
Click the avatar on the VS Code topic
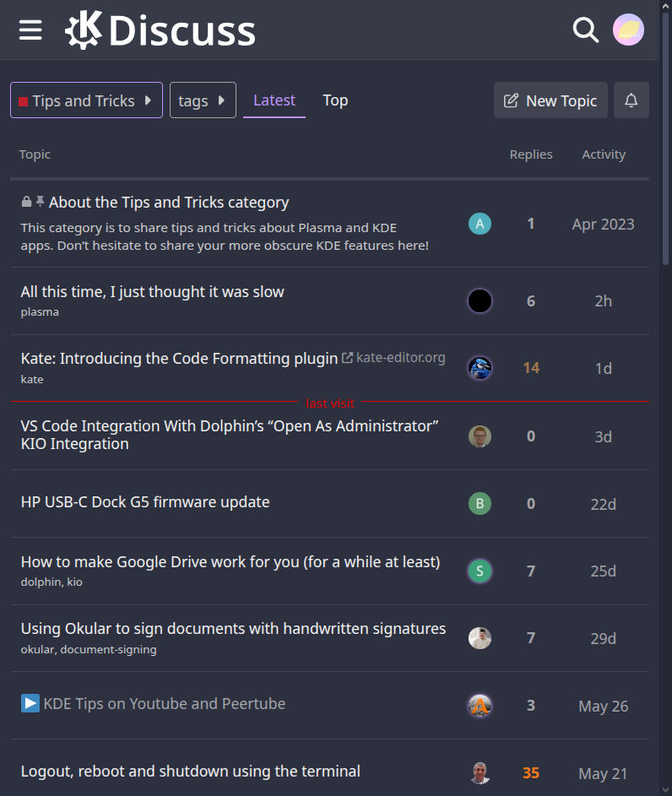480,436
